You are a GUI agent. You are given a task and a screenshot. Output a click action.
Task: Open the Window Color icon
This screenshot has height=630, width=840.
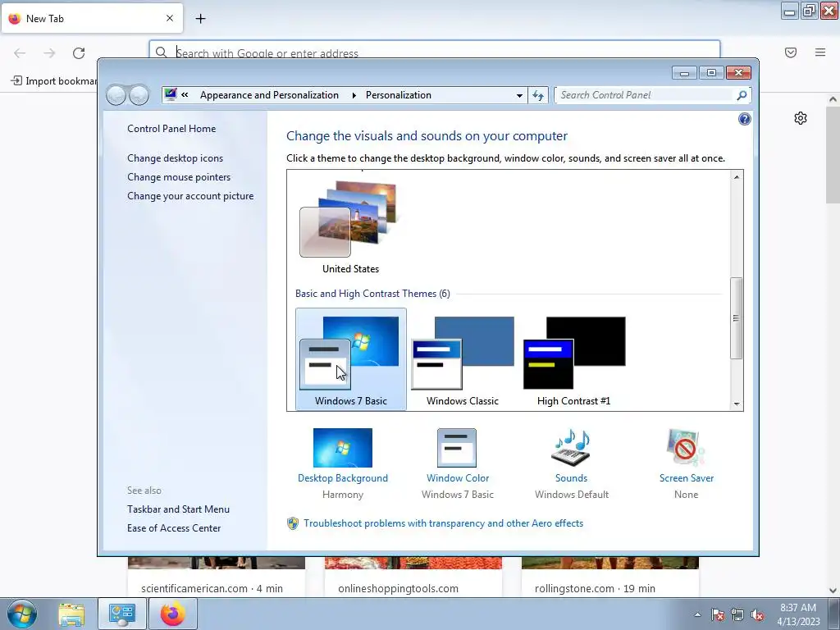(457, 448)
